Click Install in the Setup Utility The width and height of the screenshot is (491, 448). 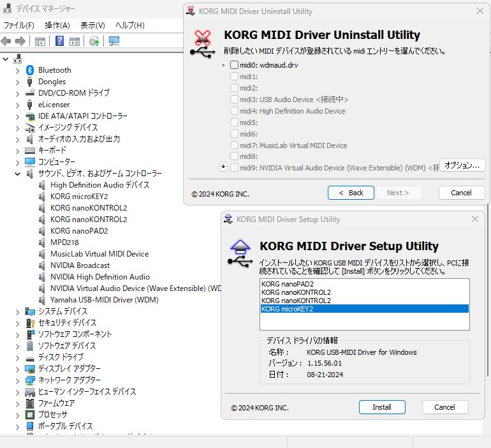(x=382, y=407)
